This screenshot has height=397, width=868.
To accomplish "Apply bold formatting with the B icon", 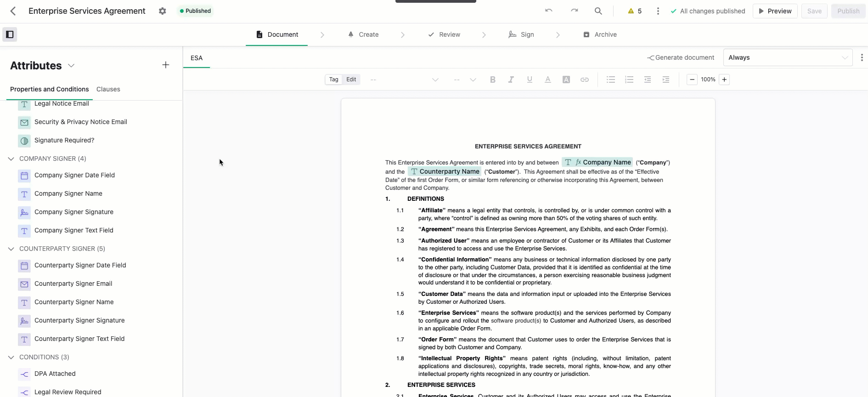I will coord(492,79).
